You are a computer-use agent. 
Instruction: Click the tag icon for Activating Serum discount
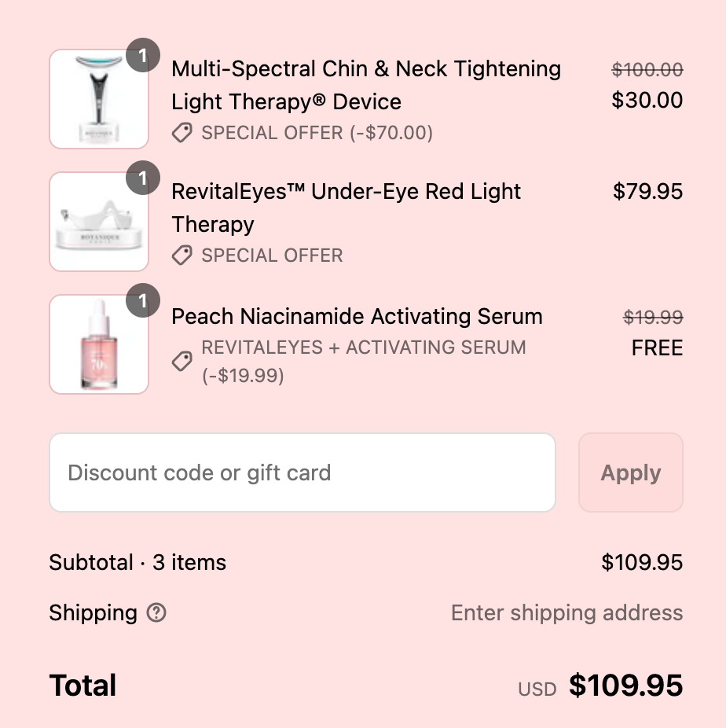tap(181, 361)
